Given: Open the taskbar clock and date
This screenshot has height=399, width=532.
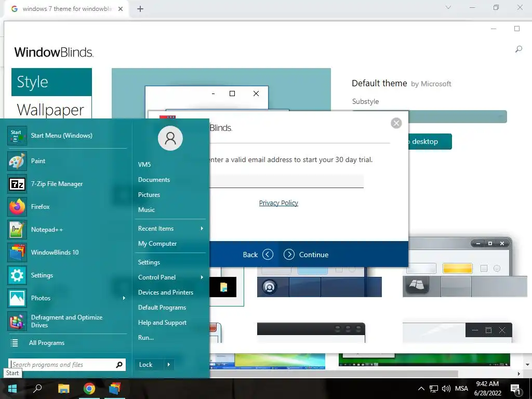Looking at the screenshot, I should click(487, 389).
